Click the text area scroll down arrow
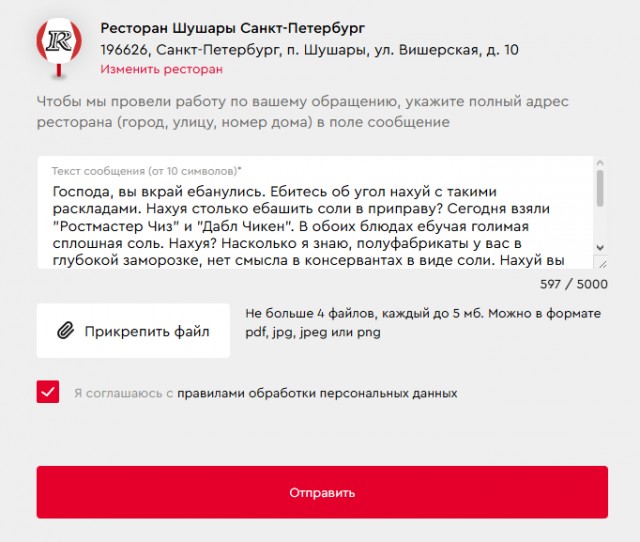The height and width of the screenshot is (542, 640). [600, 247]
